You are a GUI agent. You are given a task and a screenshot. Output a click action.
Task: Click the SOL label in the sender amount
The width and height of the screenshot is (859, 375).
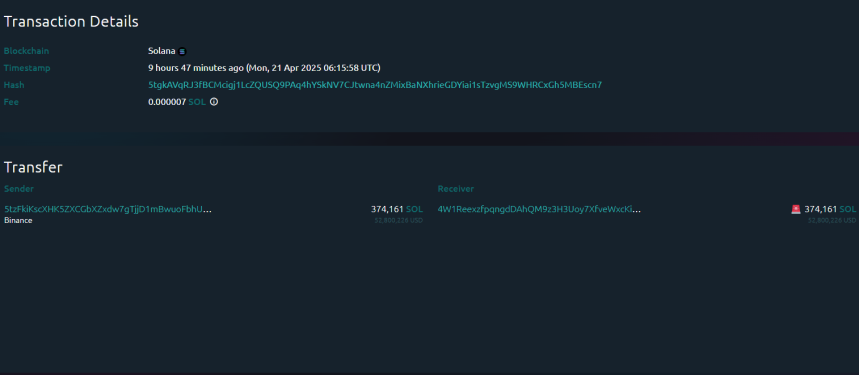click(x=414, y=209)
